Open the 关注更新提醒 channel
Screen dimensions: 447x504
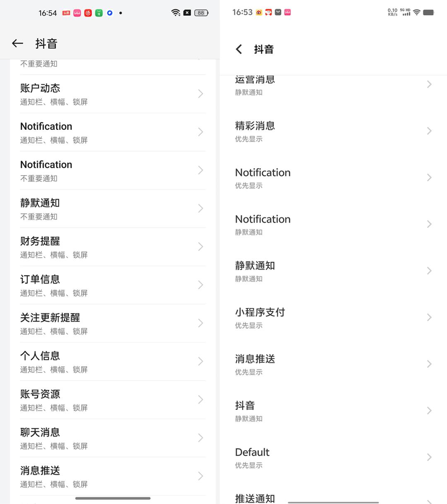[x=113, y=323]
